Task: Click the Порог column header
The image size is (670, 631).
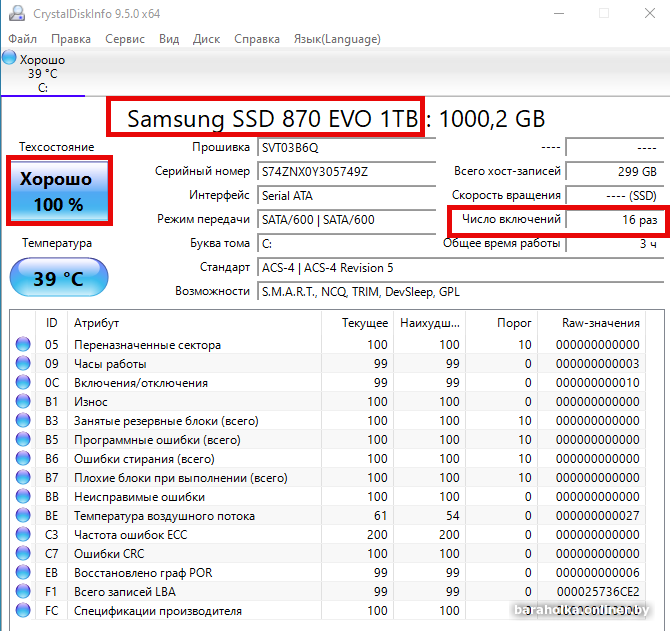Action: pos(502,323)
